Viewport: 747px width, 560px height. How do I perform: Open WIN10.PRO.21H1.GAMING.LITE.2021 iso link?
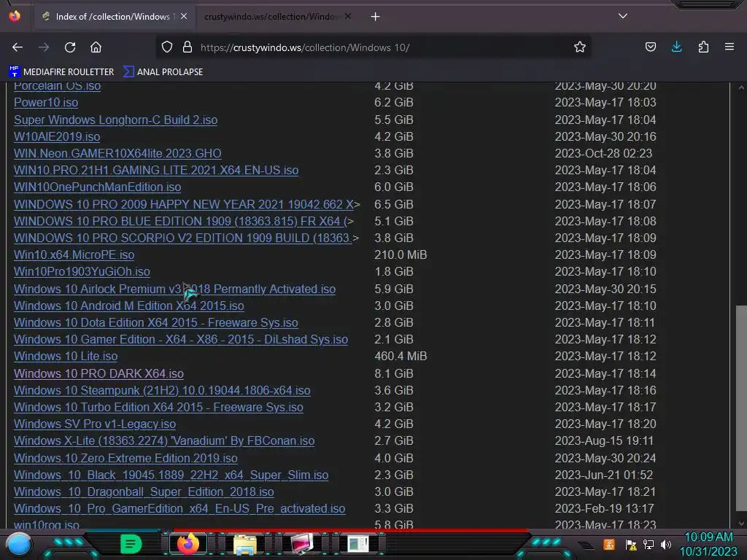point(156,170)
